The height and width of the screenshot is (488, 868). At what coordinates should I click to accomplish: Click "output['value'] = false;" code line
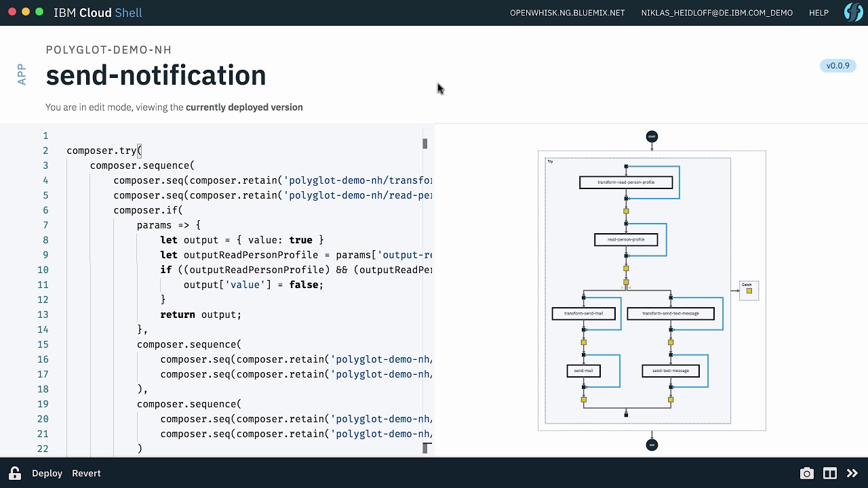click(254, 285)
